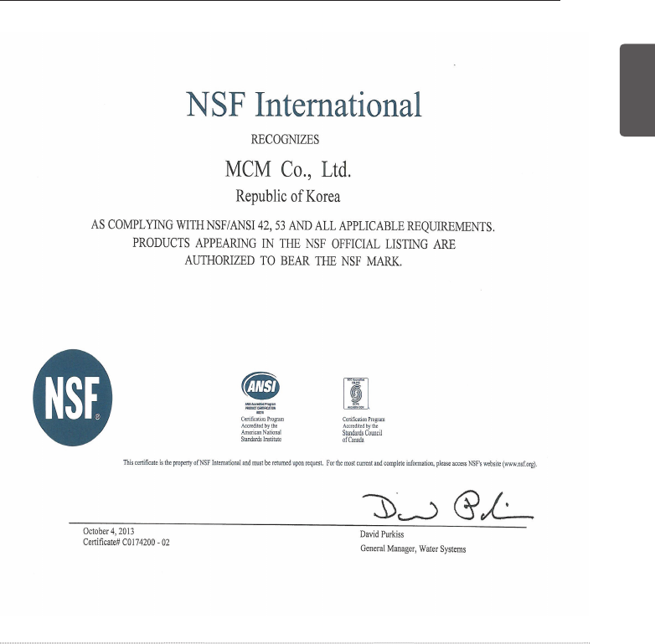Click the 'Republic of Korea' text

click(288, 196)
